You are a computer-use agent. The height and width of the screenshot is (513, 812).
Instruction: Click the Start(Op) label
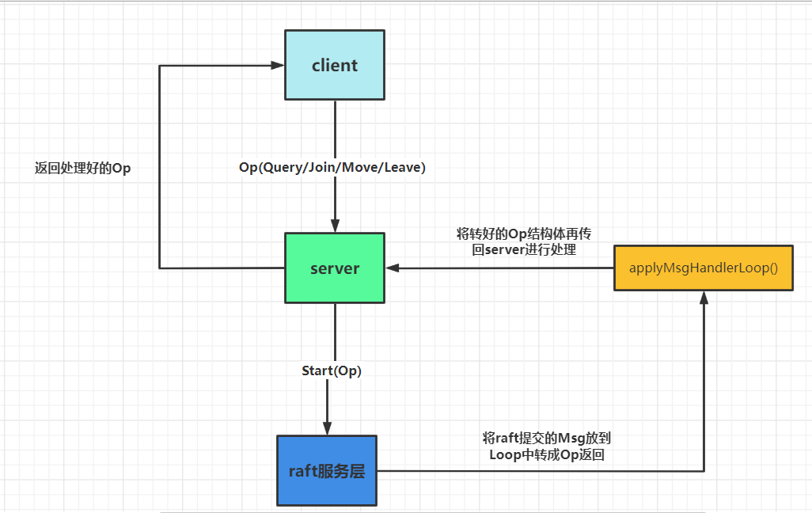tap(332, 370)
